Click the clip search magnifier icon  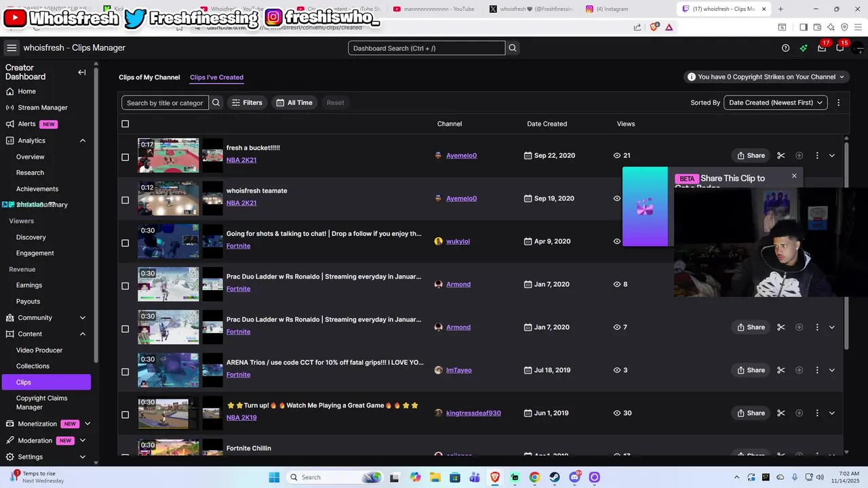tap(216, 102)
